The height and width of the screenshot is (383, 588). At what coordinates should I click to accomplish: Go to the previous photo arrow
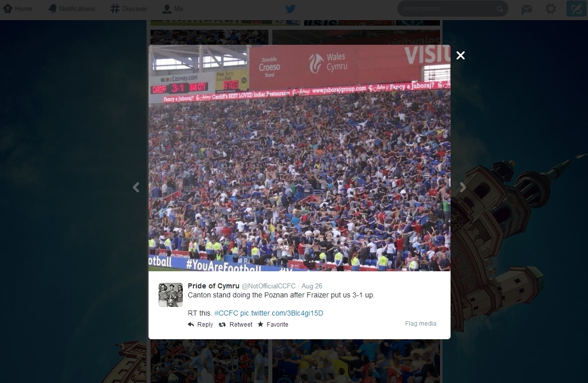click(x=136, y=187)
